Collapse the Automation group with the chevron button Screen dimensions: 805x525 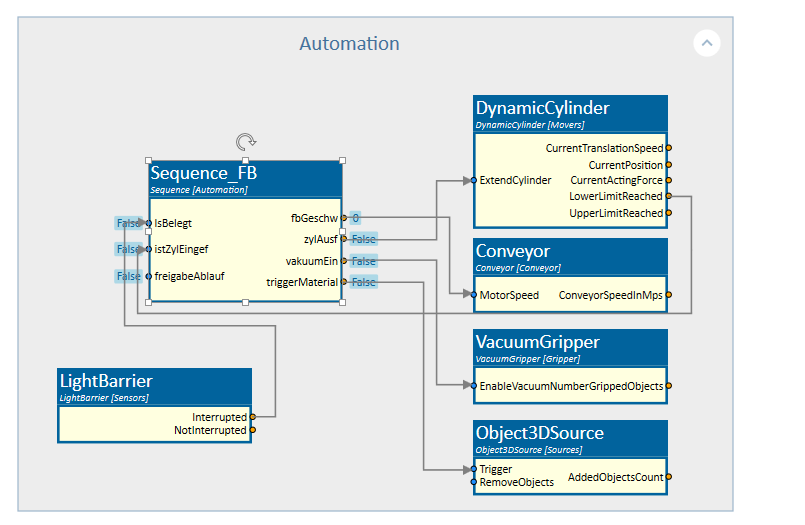[x=706, y=43]
